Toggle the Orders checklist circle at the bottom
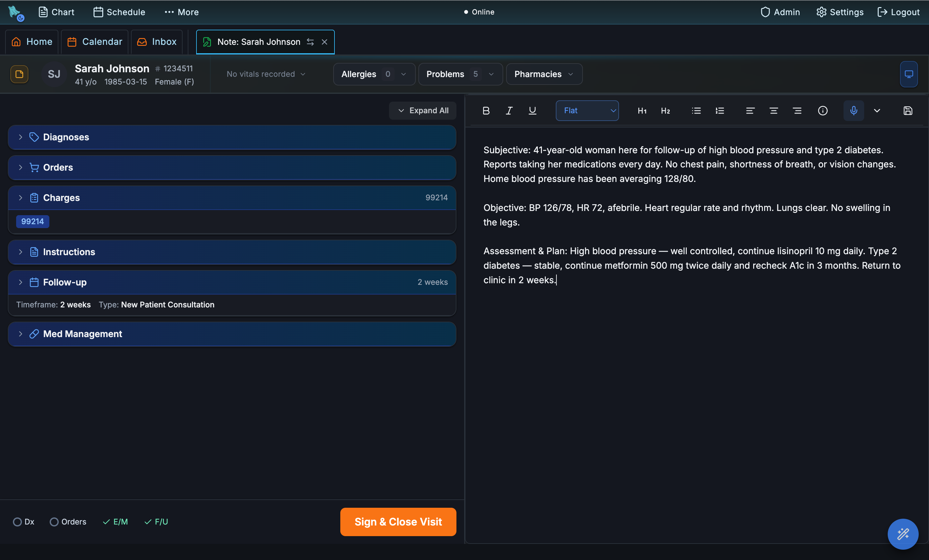The height and width of the screenshot is (560, 929). pyautogui.click(x=54, y=522)
